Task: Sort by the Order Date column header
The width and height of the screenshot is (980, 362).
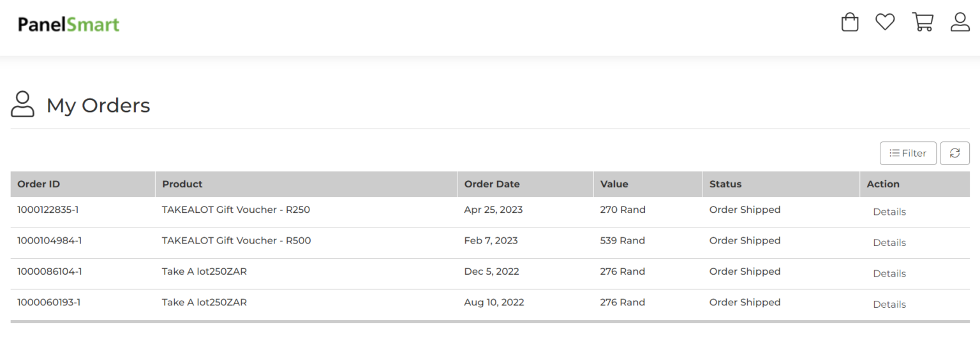Action: coord(492,184)
